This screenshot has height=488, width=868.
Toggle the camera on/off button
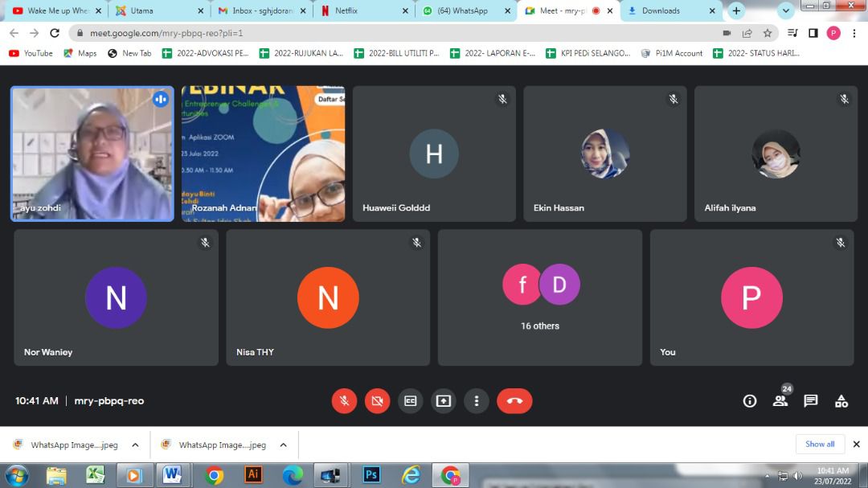(x=377, y=400)
